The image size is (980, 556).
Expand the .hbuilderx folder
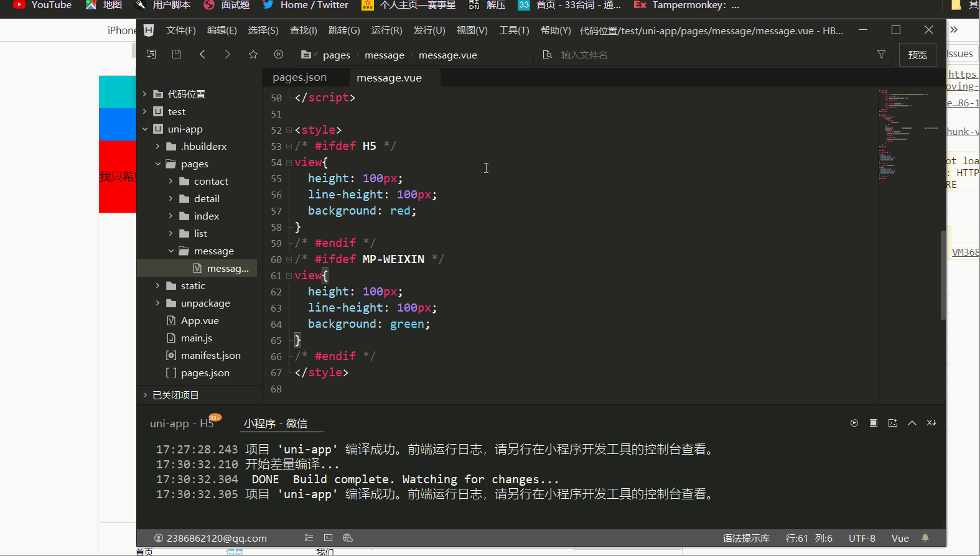[x=158, y=146]
